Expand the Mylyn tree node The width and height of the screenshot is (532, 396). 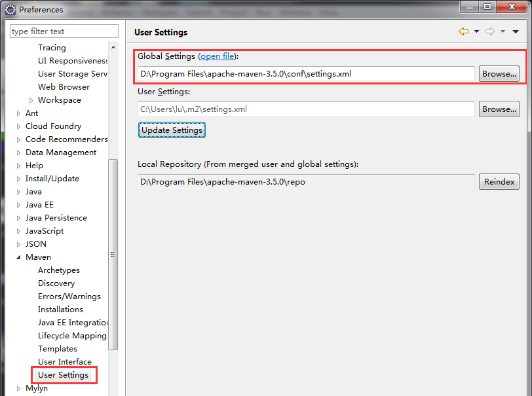tap(18, 388)
